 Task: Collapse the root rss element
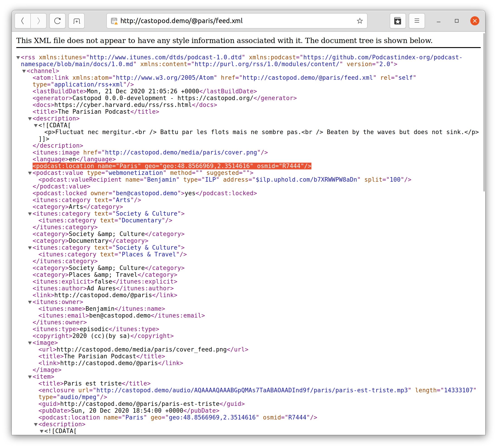click(18, 58)
